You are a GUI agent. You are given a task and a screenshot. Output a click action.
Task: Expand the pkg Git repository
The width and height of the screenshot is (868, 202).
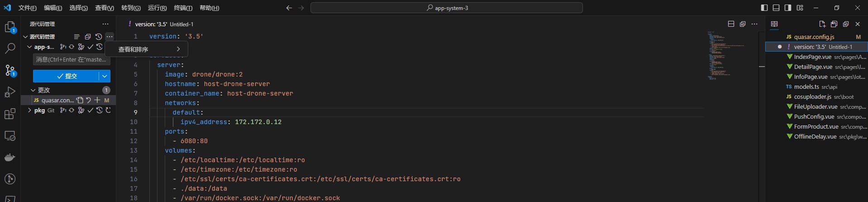(x=29, y=110)
